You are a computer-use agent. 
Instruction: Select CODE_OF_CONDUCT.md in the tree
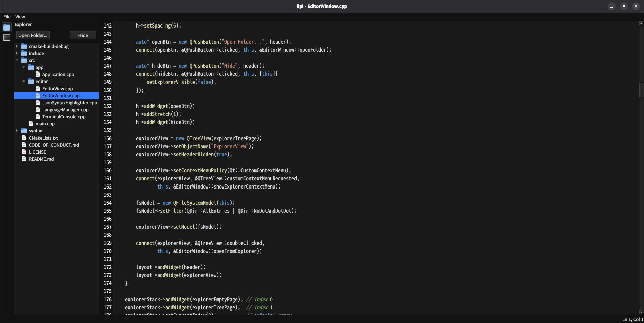pyautogui.click(x=54, y=145)
